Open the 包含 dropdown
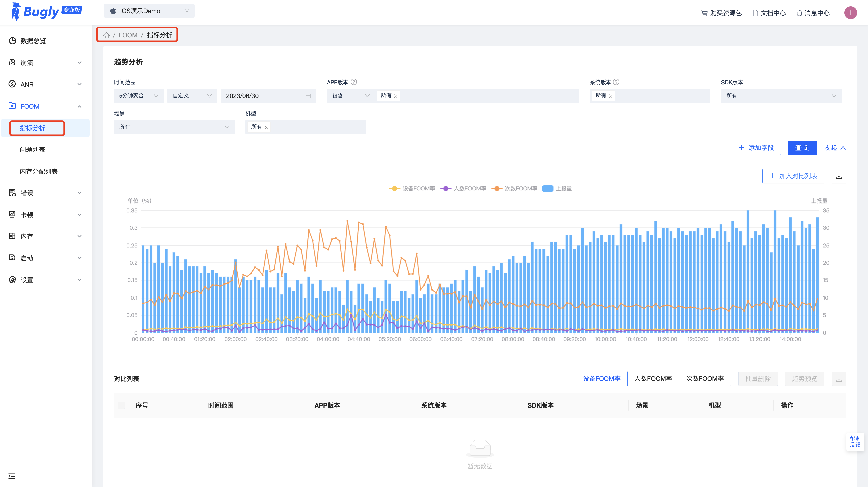Screen dimensions: 868x487 pyautogui.click(x=351, y=96)
